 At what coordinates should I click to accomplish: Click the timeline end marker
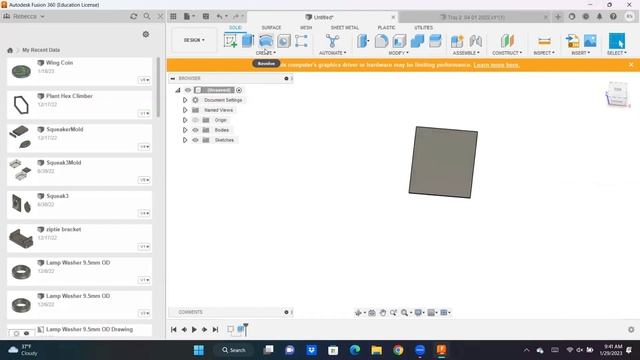coord(246,329)
